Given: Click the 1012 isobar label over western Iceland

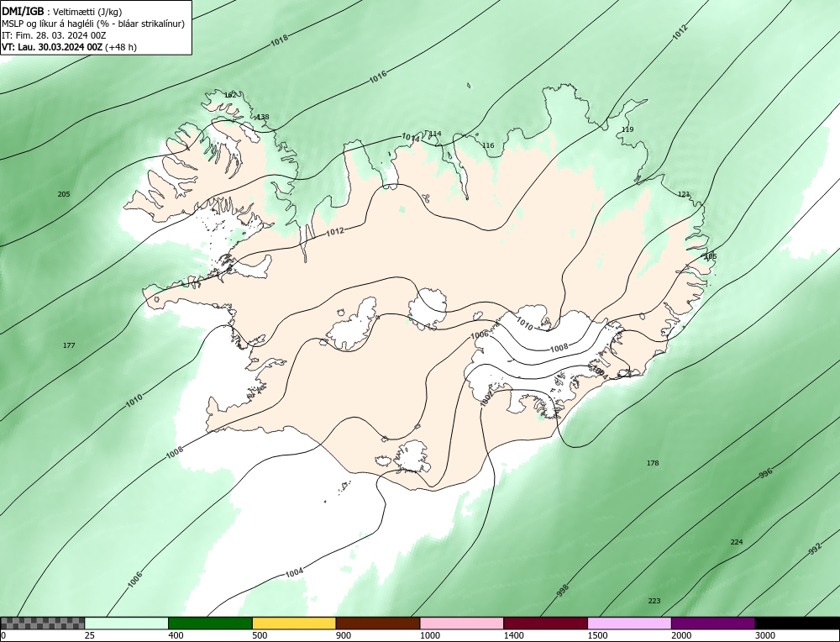Looking at the screenshot, I should (x=335, y=231).
